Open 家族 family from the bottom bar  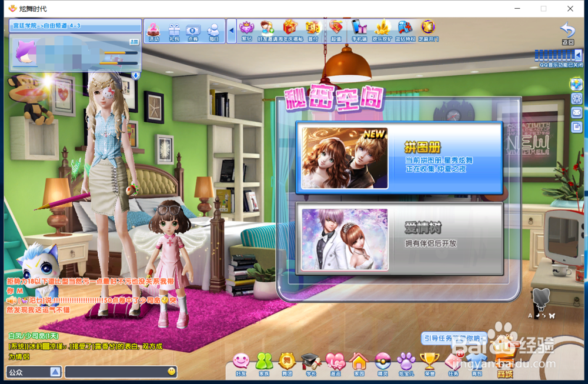[264, 365]
